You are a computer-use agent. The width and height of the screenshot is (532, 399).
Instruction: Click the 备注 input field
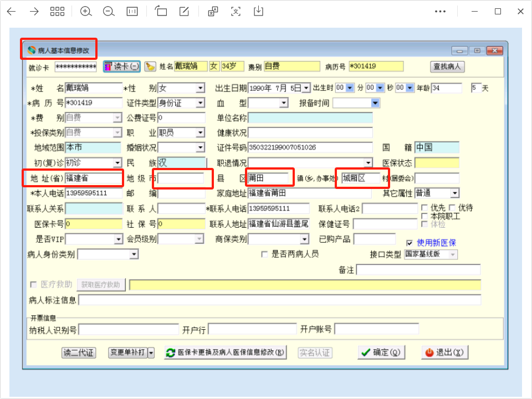[418, 270]
